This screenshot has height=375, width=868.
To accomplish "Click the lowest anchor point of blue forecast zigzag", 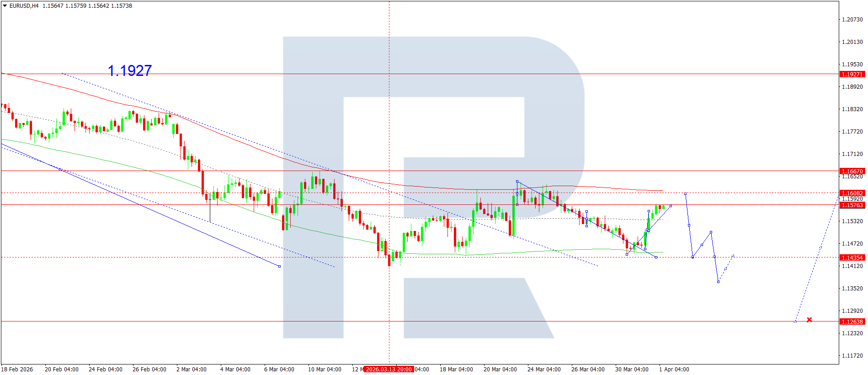I will point(718,282).
